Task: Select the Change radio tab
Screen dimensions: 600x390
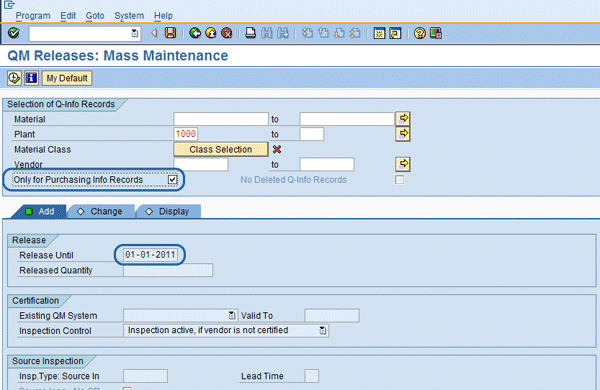Action: click(100, 211)
